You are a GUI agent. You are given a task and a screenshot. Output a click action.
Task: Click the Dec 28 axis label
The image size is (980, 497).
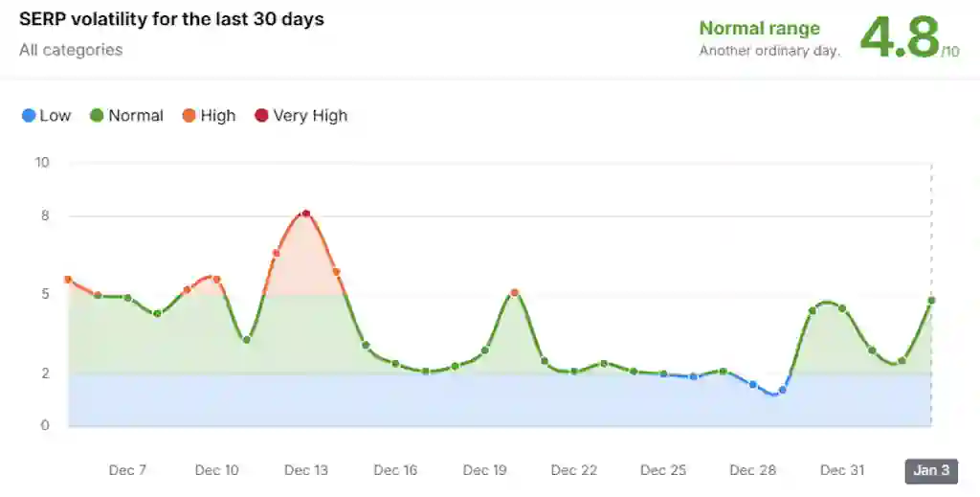tap(752, 470)
